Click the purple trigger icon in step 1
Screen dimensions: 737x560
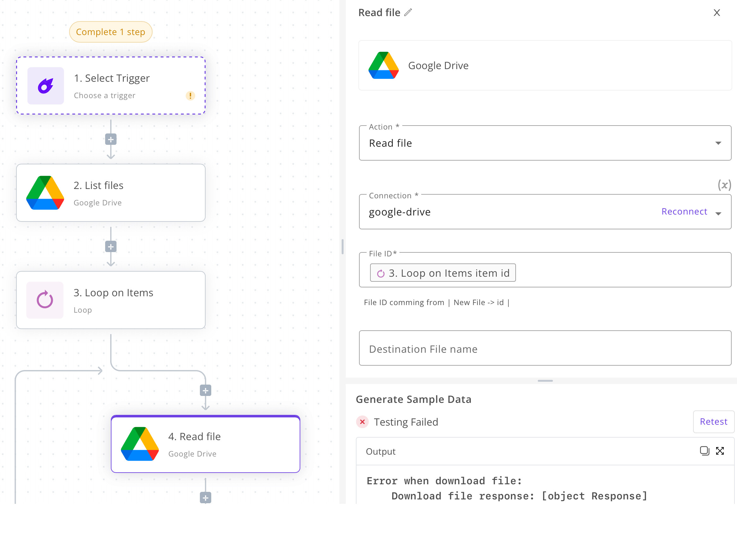click(x=46, y=86)
